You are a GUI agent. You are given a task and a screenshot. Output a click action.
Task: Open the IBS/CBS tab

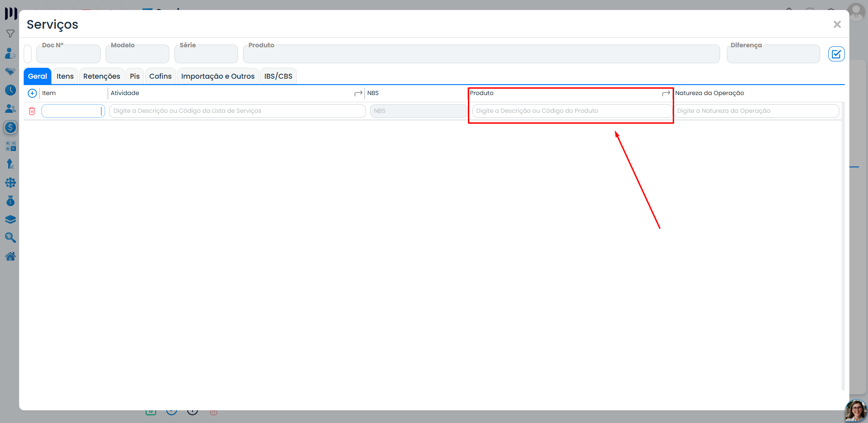point(278,76)
